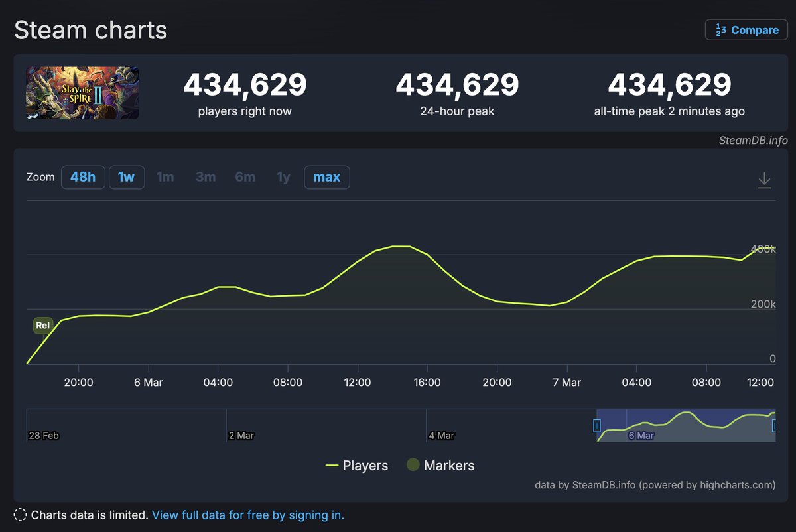Click the Compare button
Image resolution: width=796 pixels, height=532 pixels.
pyautogui.click(x=746, y=30)
